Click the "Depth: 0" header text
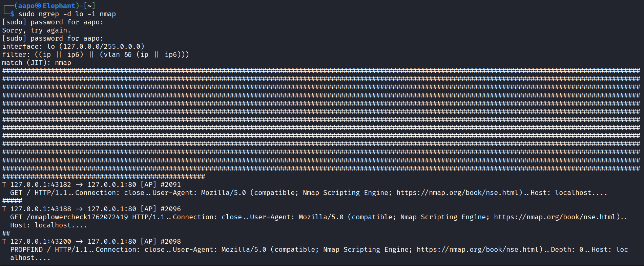The height and width of the screenshot is (266, 644). coord(567,249)
